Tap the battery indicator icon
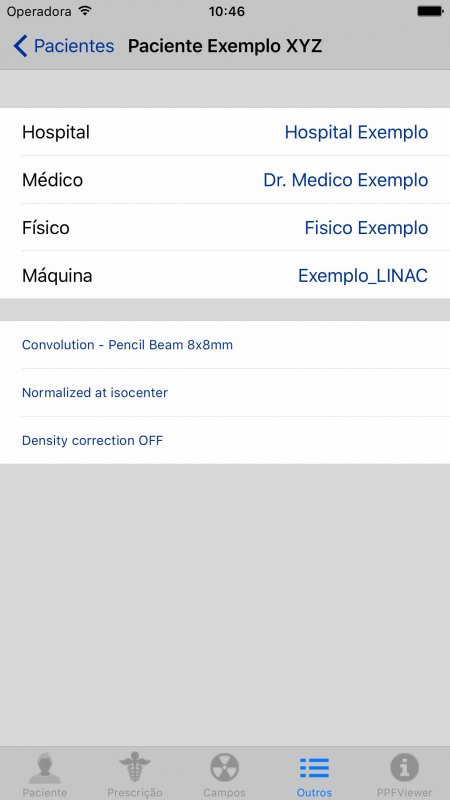This screenshot has width=450, height=800. click(x=430, y=11)
